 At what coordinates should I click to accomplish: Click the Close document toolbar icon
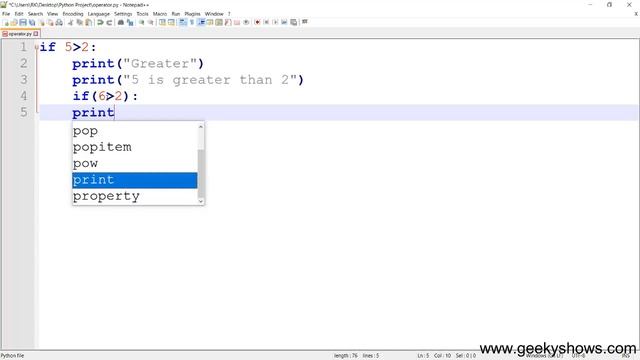42,22
